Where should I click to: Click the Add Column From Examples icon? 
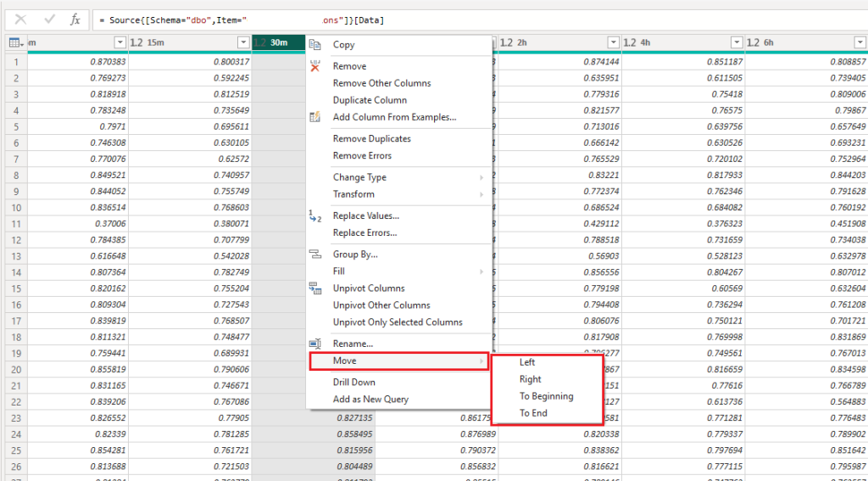315,117
